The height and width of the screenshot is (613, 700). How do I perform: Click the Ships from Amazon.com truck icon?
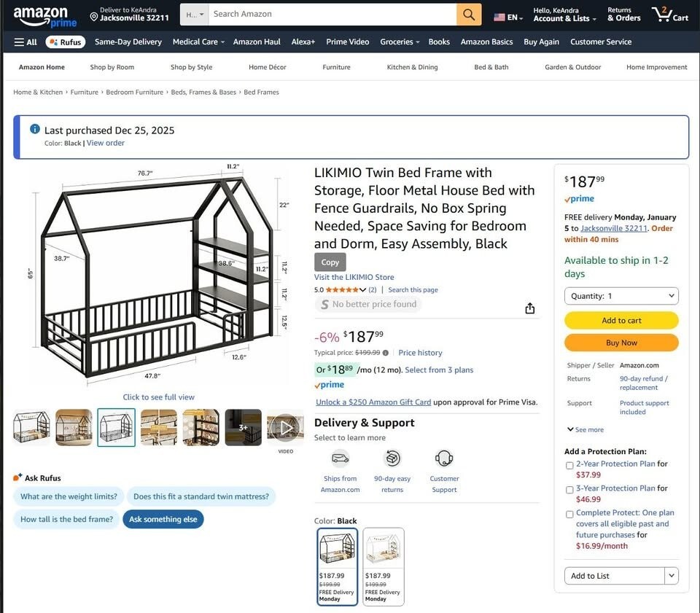point(340,458)
